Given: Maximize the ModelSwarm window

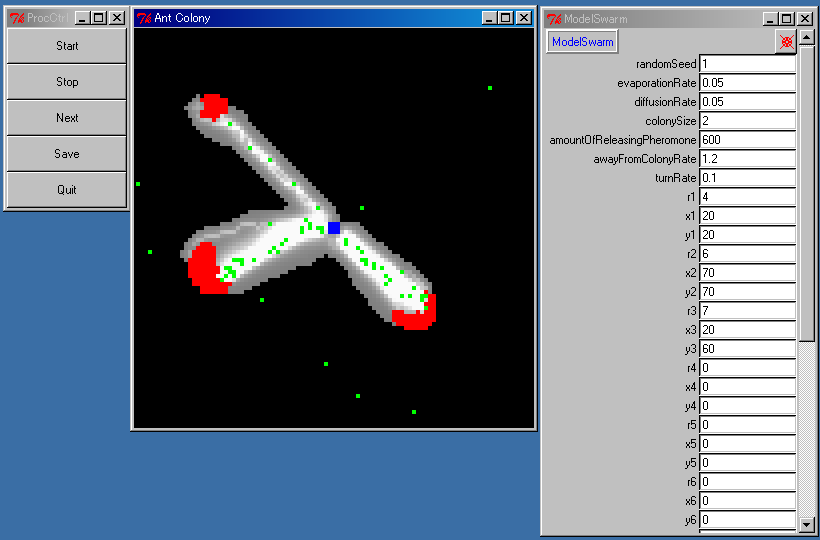Looking at the screenshot, I should coord(787,19).
